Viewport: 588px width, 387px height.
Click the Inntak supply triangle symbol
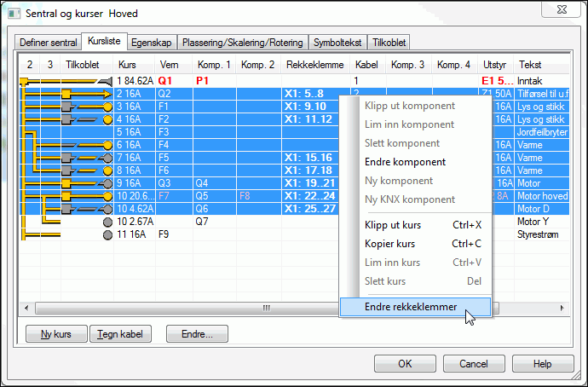105,80
